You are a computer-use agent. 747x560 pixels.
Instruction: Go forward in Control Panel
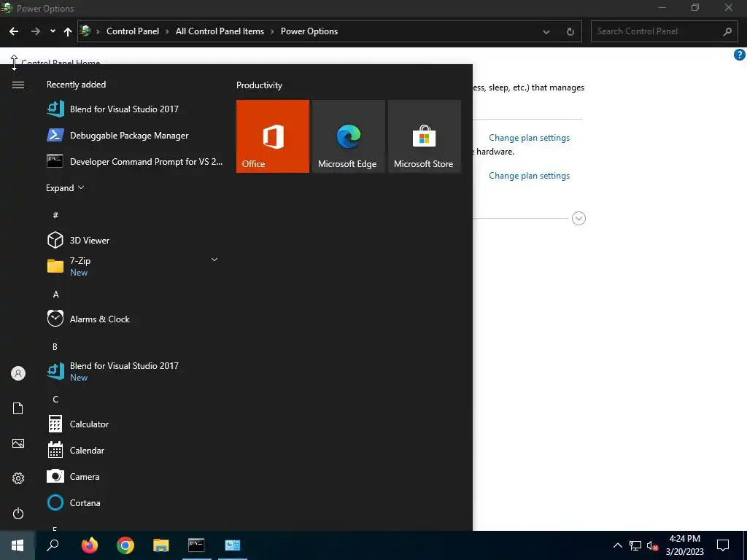(35, 31)
